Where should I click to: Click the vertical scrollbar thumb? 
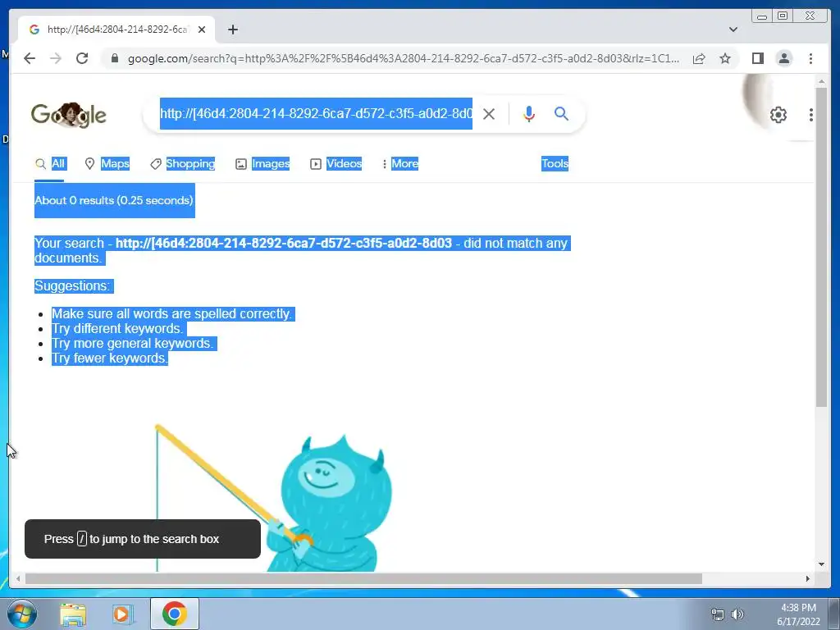(x=821, y=246)
